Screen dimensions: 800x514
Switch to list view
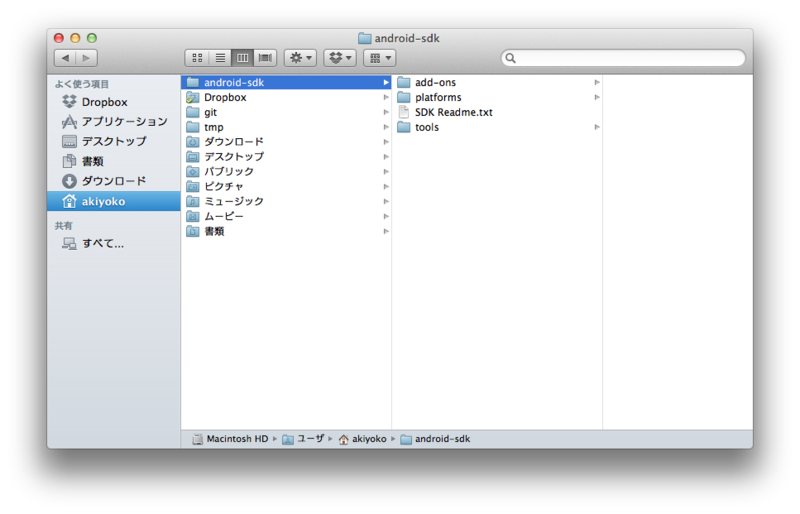point(220,58)
